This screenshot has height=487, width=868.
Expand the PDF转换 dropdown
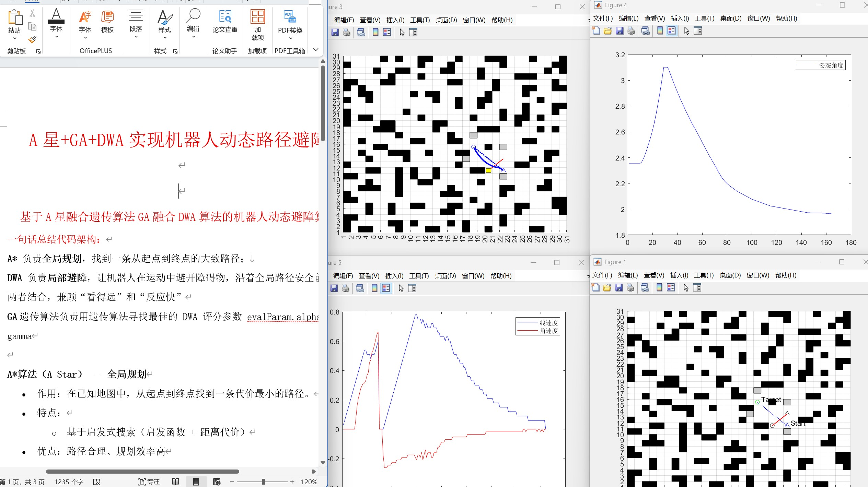point(290,38)
